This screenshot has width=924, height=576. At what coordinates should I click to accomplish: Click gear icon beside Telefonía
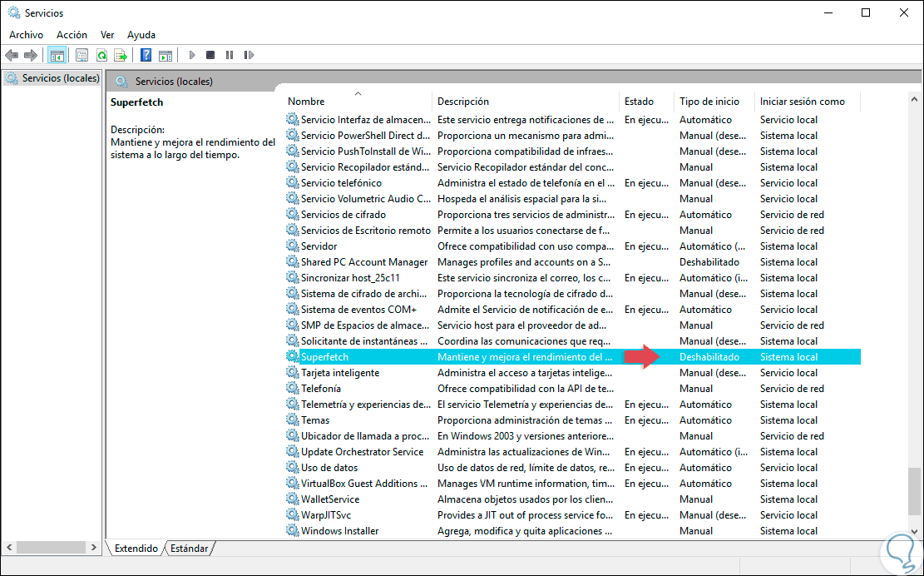(x=292, y=388)
